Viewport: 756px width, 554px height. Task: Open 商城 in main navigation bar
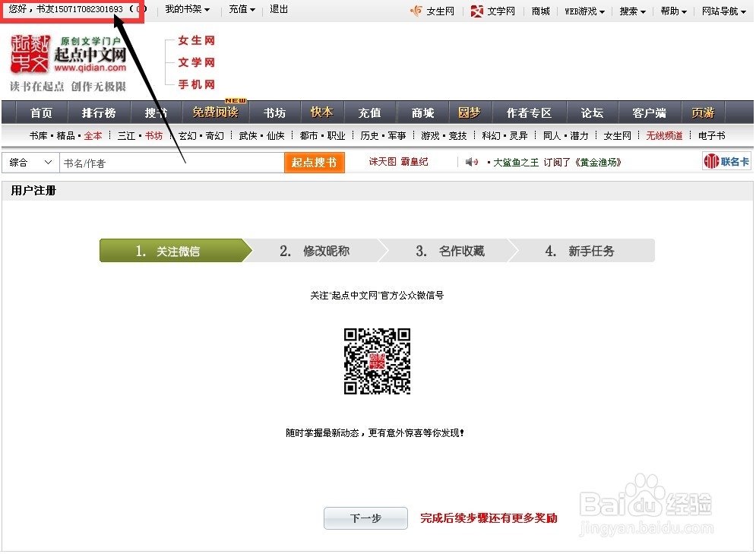pos(422,112)
